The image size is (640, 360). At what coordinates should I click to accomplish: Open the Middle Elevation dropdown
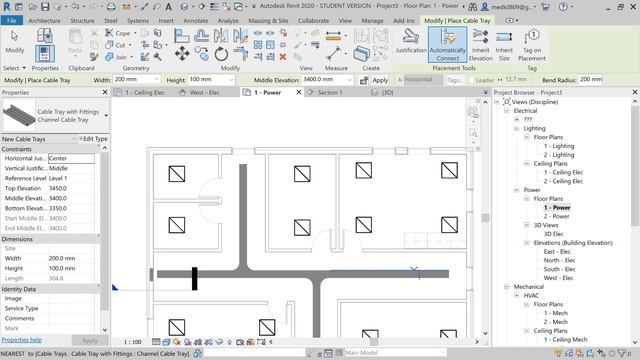(x=349, y=80)
